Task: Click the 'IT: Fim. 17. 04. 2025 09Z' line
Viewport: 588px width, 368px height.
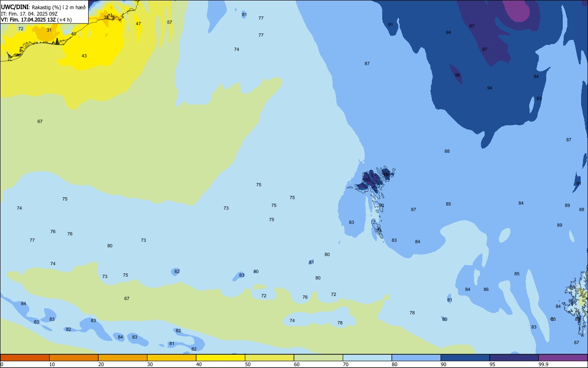Action: (29, 14)
